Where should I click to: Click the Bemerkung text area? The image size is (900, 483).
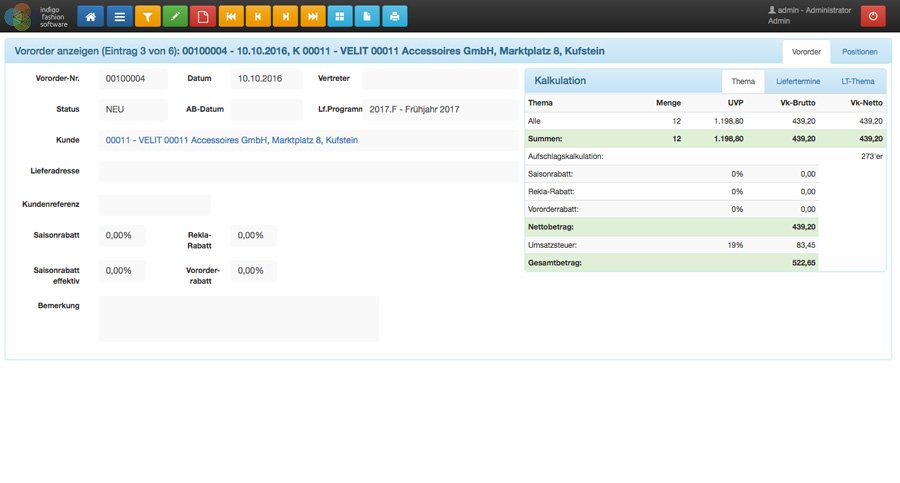tap(239, 319)
